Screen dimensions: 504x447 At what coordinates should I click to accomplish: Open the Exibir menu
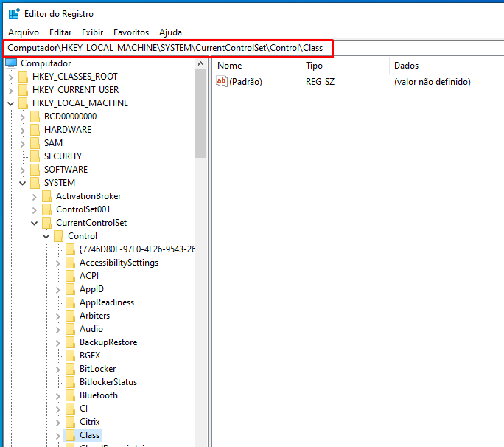(93, 32)
